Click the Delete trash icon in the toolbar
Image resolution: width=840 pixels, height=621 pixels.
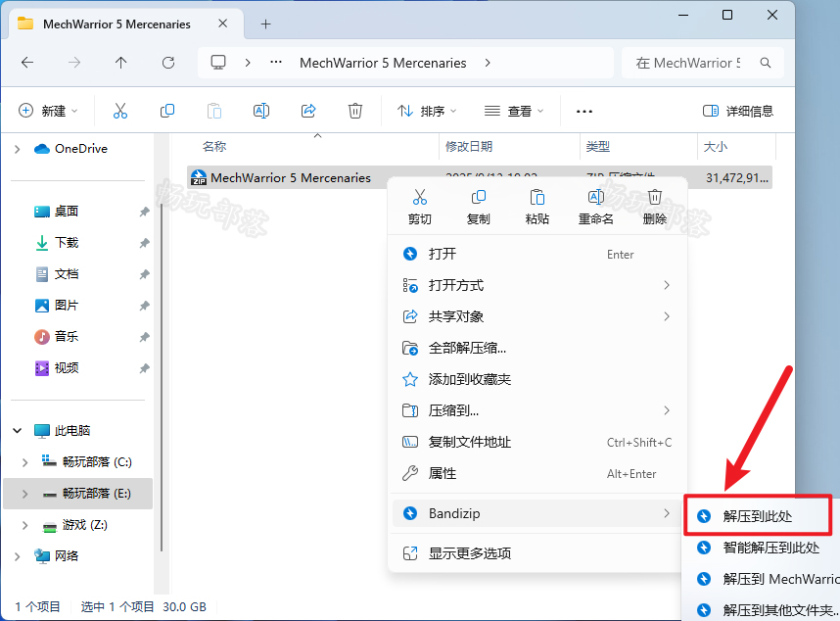coord(355,111)
